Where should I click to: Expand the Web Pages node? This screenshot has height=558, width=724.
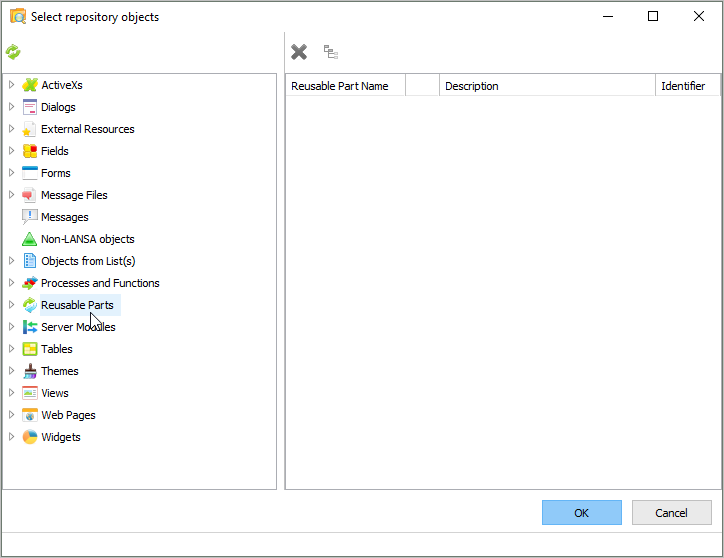[x=12, y=415]
